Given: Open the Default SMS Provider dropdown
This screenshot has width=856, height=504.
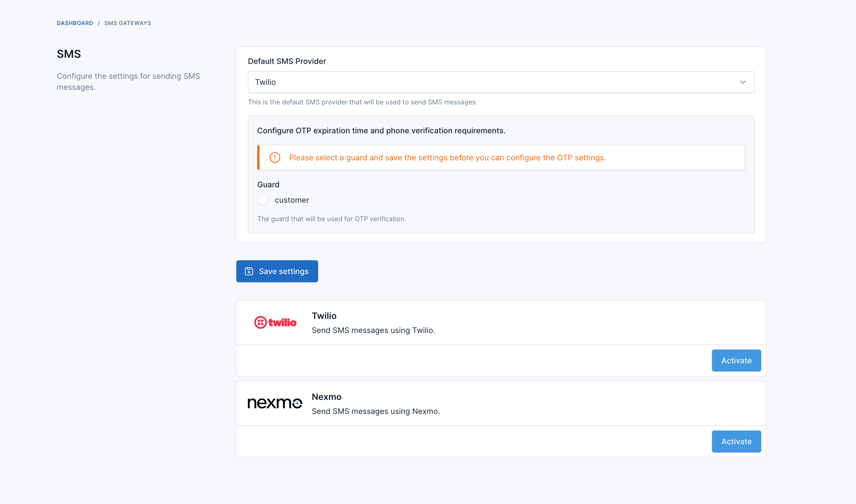Looking at the screenshot, I should pos(501,82).
